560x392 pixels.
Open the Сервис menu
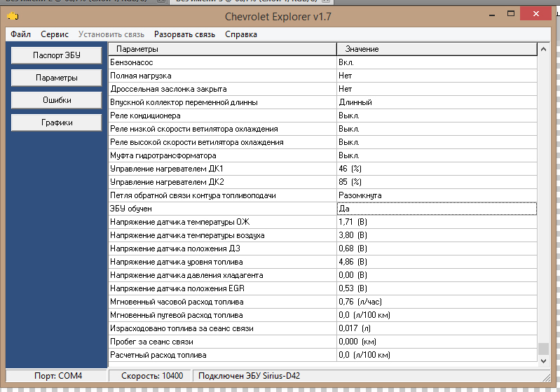click(55, 34)
